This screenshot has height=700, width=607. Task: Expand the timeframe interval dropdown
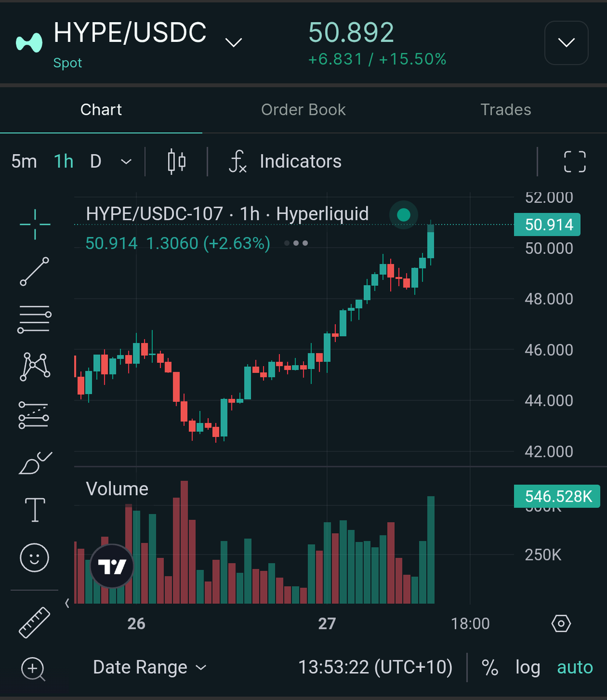[126, 162]
